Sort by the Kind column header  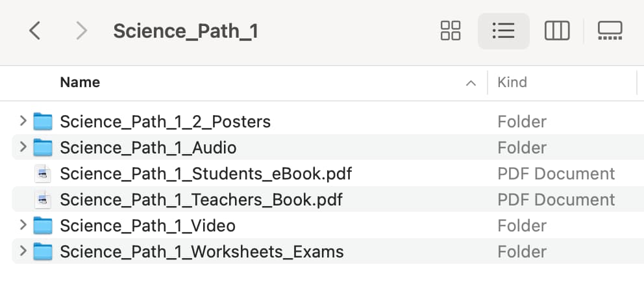pos(512,83)
